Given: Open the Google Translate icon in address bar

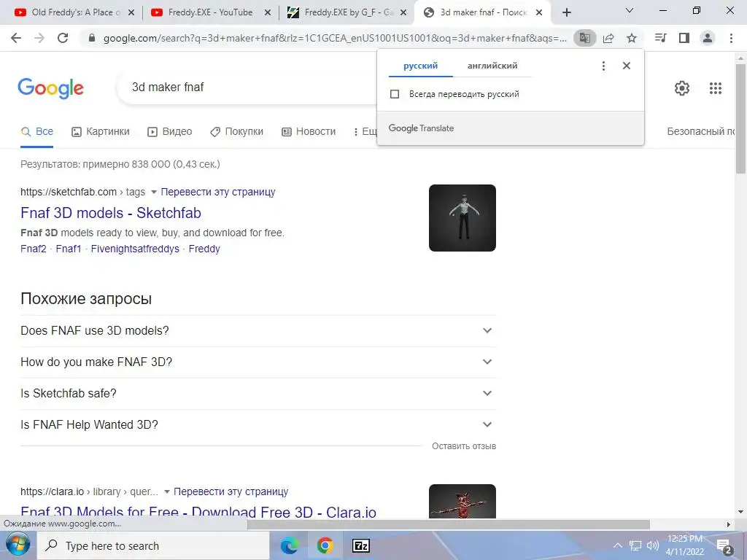Looking at the screenshot, I should 584,38.
